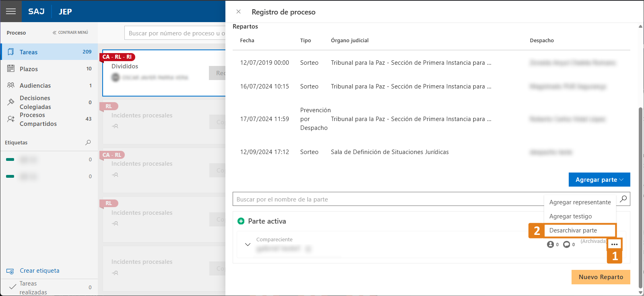Close the Registro de proceso panel
Viewport: 644px width, 296px height.
(239, 12)
